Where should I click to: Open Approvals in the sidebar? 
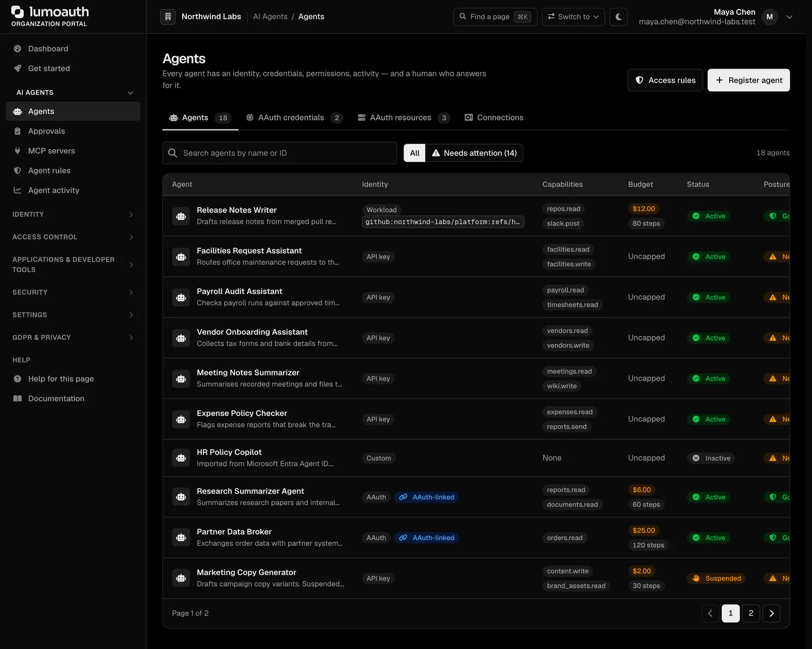click(73, 131)
